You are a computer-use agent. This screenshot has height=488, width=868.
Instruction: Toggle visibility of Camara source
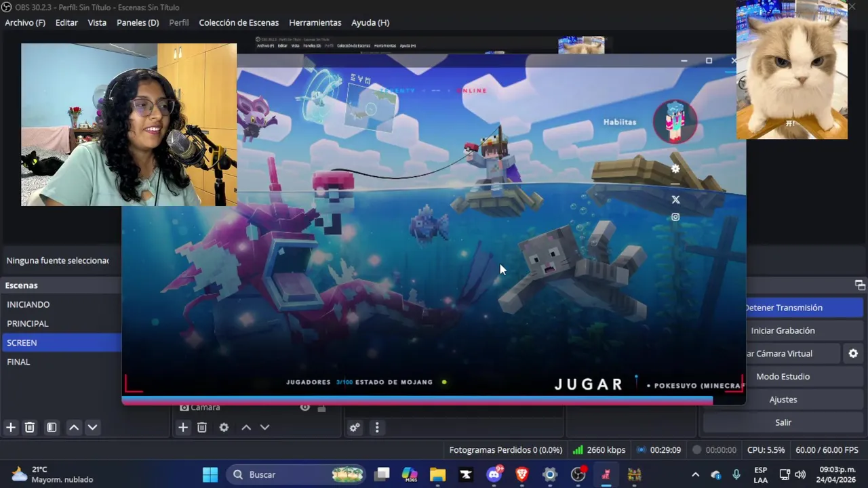tap(305, 407)
